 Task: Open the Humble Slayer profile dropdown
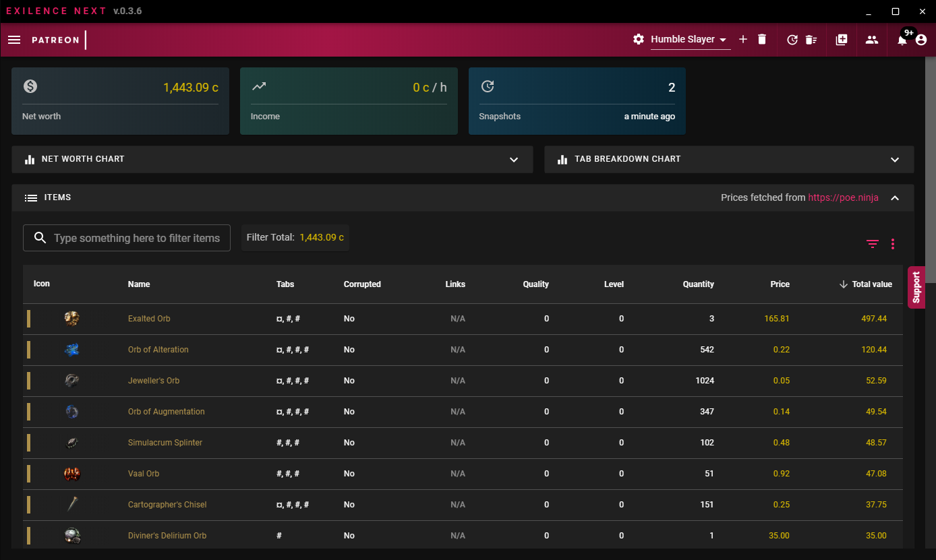(x=690, y=40)
